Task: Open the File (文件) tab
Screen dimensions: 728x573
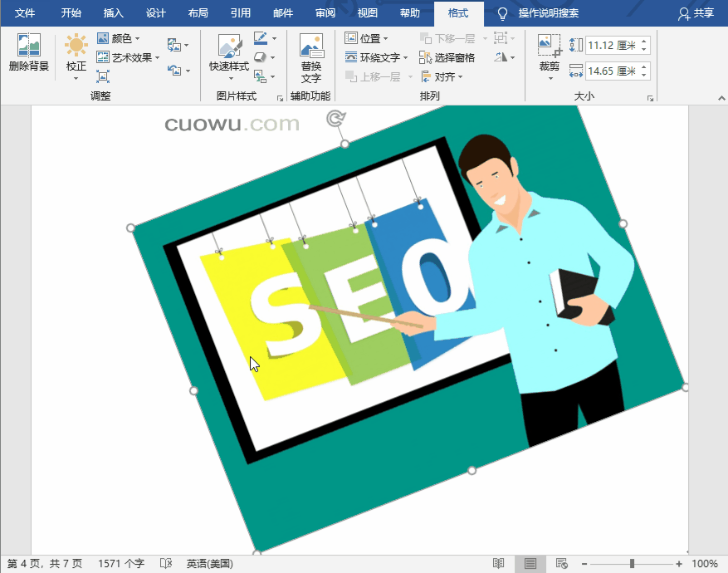Action: 25,13
